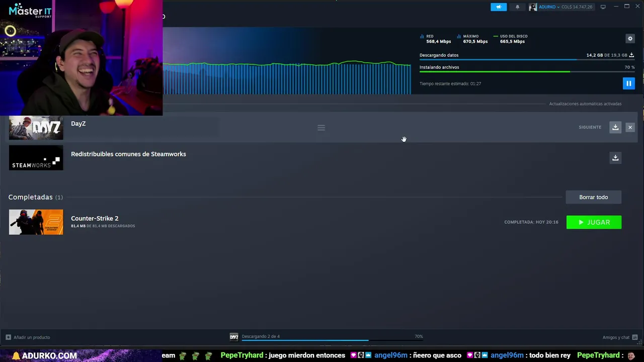This screenshot has height=362, width=644.
Task: Click the Instalando archivos progress bar
Action: point(527,72)
